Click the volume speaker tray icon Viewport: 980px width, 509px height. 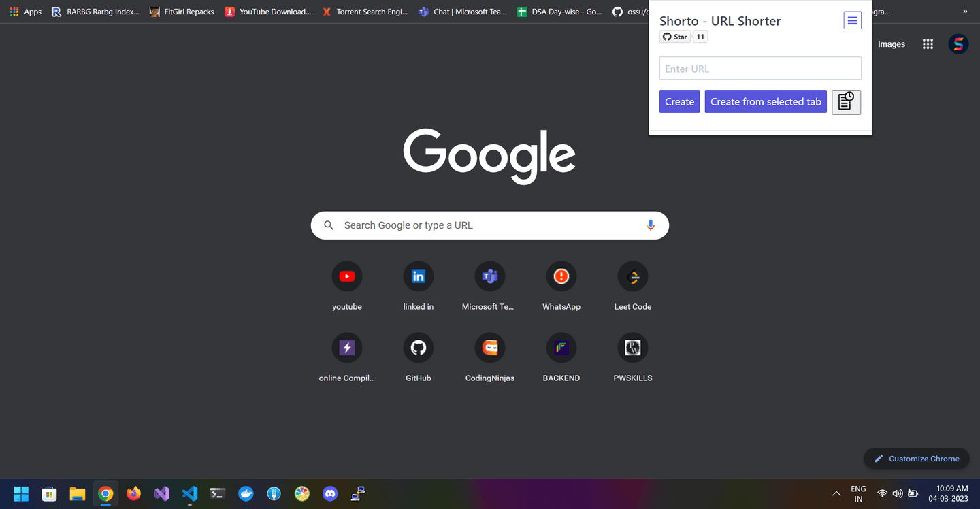pyautogui.click(x=898, y=493)
